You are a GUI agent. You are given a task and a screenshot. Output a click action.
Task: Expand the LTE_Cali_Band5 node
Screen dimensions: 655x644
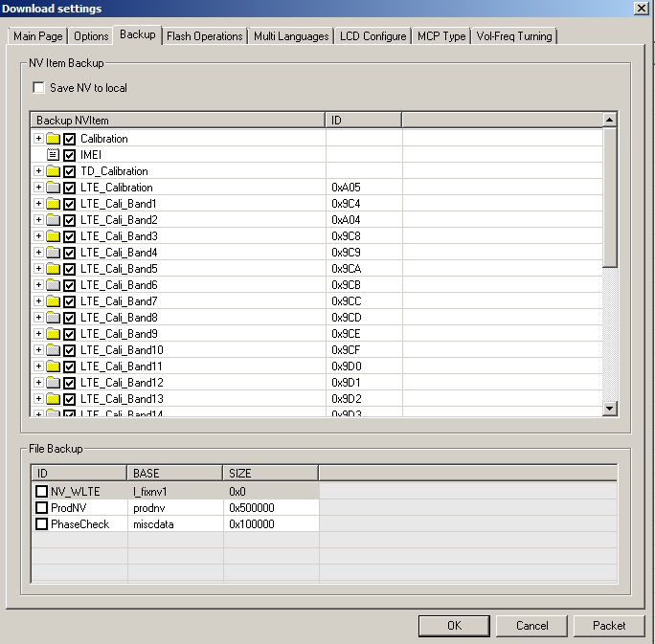tap(38, 269)
